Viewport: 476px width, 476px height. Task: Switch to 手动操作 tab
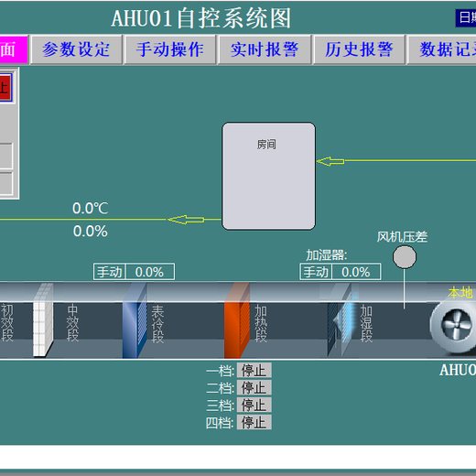[x=170, y=49]
